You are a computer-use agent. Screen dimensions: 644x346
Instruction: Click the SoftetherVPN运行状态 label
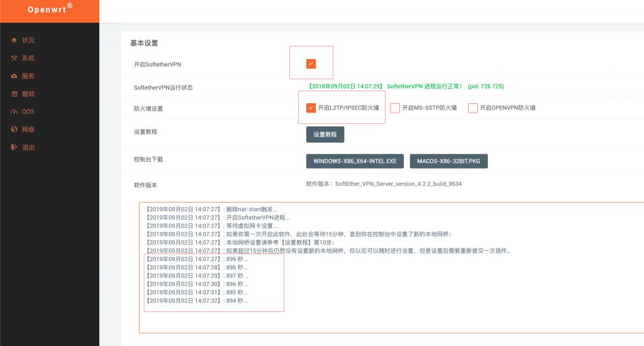163,87
